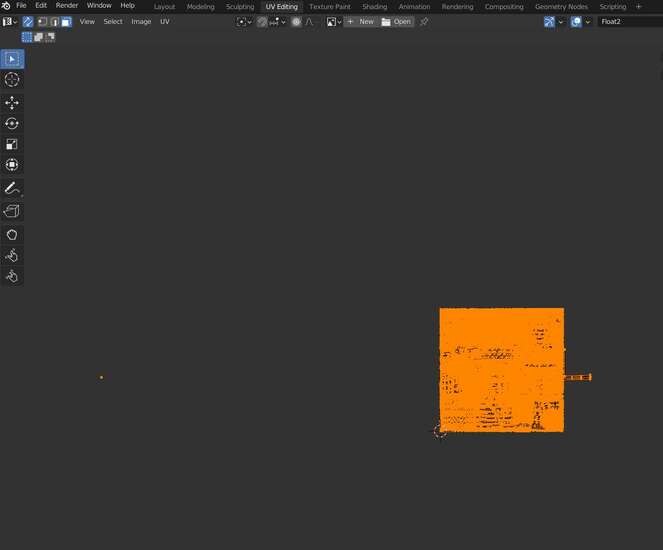This screenshot has height=550, width=663.
Task: Switch to the Sculpting workspace tab
Action: coord(240,7)
